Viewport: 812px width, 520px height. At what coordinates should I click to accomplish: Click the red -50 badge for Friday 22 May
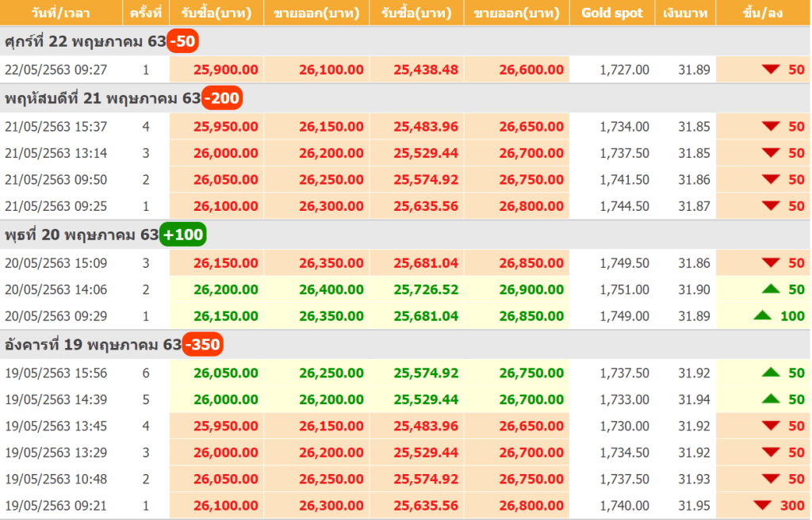(182, 41)
